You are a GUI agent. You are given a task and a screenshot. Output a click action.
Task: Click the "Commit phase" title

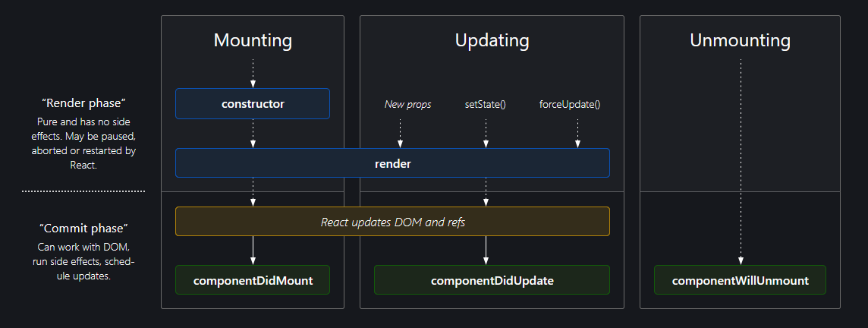(x=83, y=228)
